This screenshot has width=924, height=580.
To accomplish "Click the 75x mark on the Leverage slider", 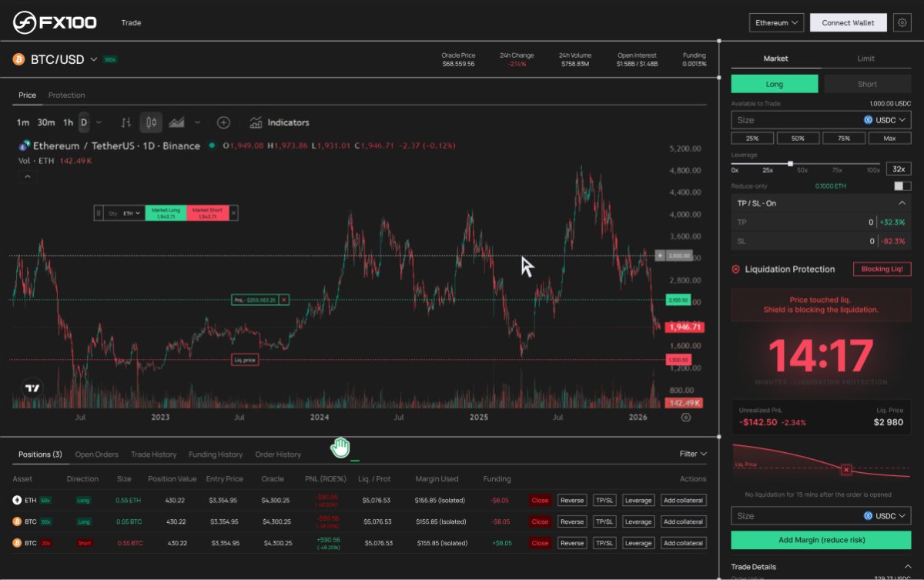I will pos(838,170).
